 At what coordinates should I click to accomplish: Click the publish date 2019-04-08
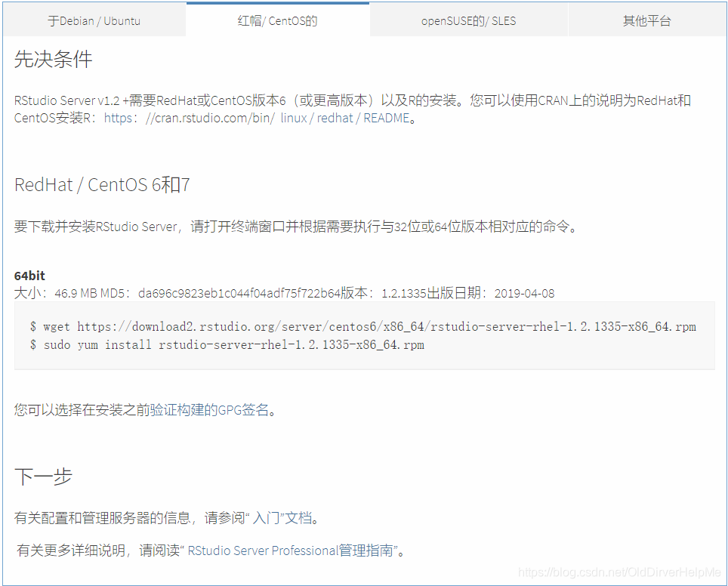(x=525, y=293)
